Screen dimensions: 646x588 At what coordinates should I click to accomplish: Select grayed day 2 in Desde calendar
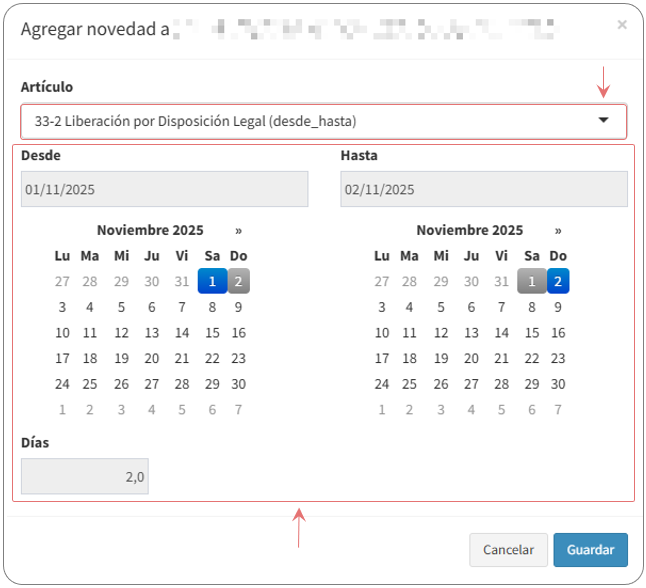point(238,281)
